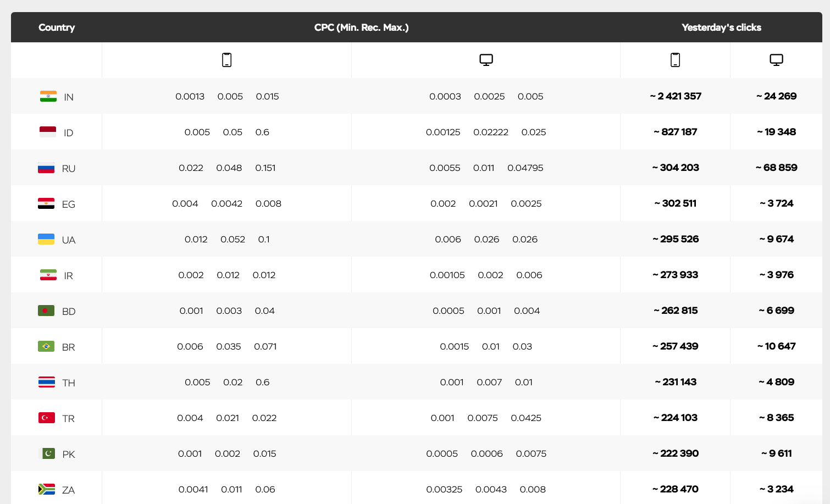
Task: Click Russia's desktop clicks value 68 859
Action: click(x=776, y=168)
